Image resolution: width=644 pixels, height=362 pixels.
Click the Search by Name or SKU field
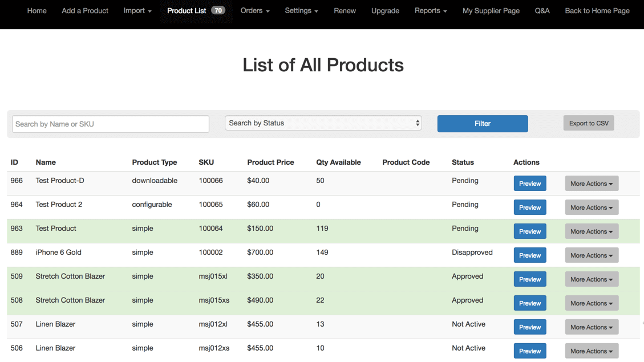(111, 124)
